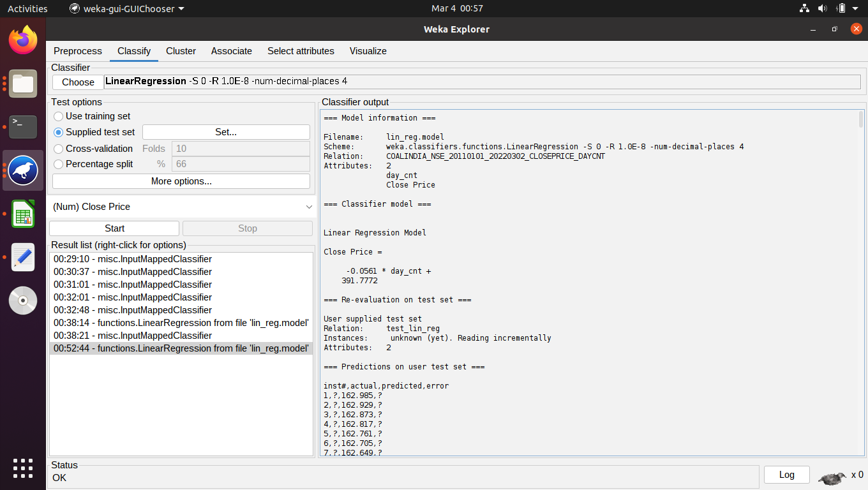868x490 pixels.
Task: Click the Start button
Action: coord(114,228)
